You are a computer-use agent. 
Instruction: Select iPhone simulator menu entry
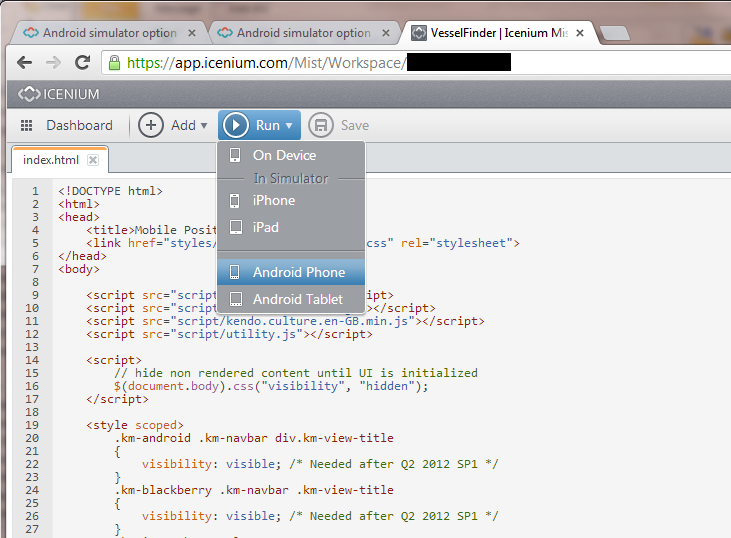click(x=291, y=200)
